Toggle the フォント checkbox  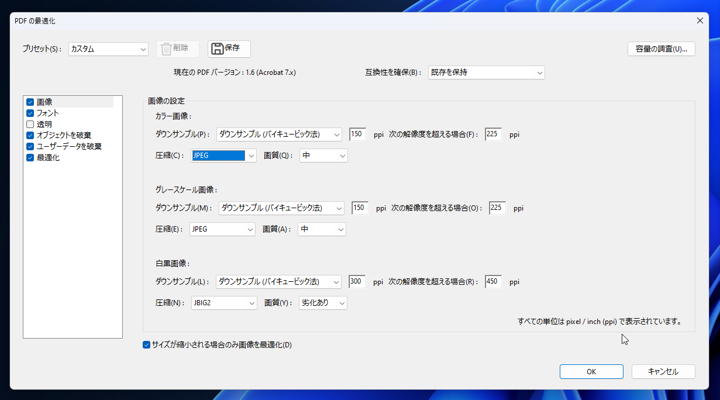pos(30,113)
